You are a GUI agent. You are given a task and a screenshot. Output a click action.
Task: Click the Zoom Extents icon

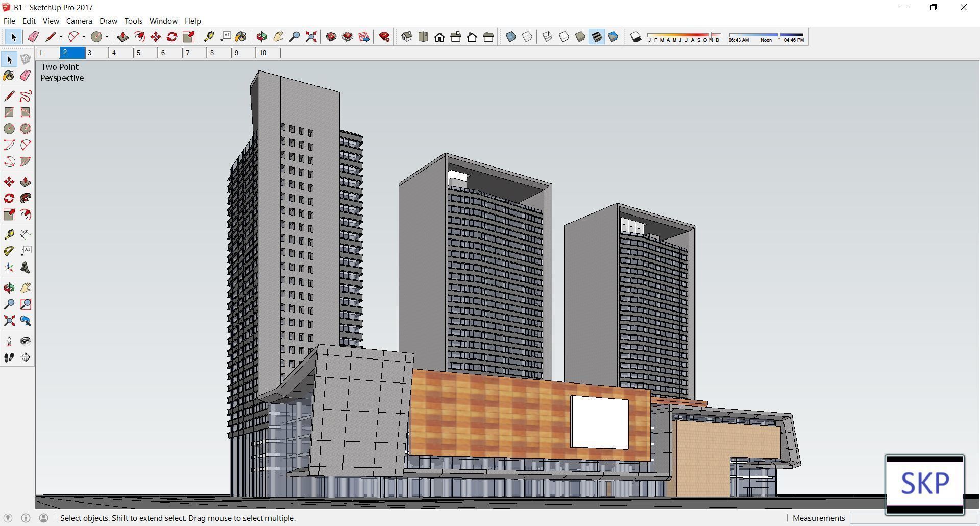click(x=311, y=36)
